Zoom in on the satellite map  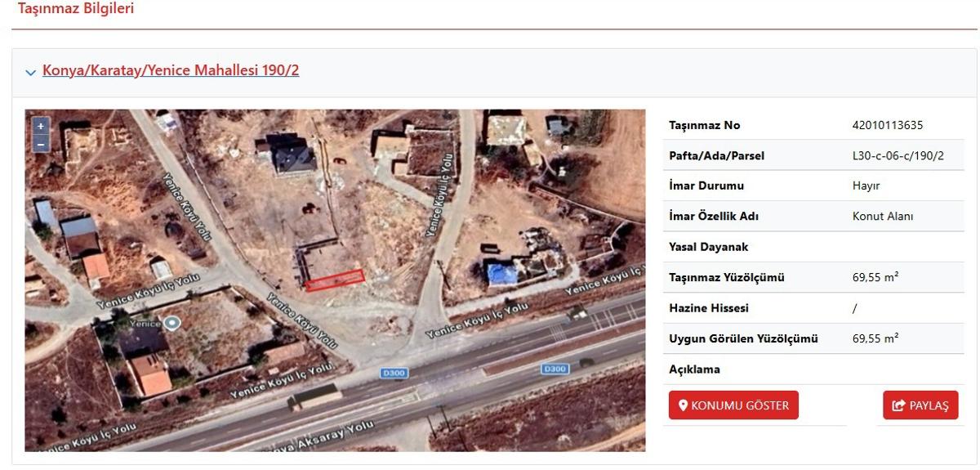tap(40, 127)
